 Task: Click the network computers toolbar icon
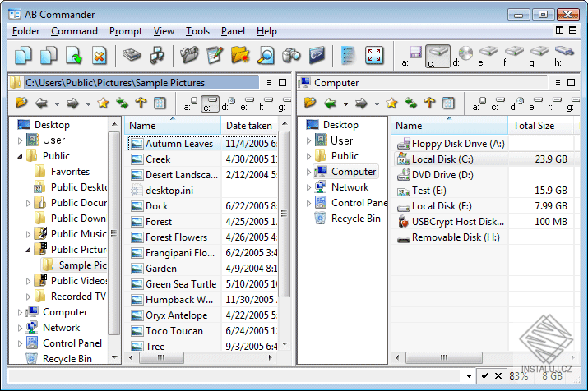157,56
